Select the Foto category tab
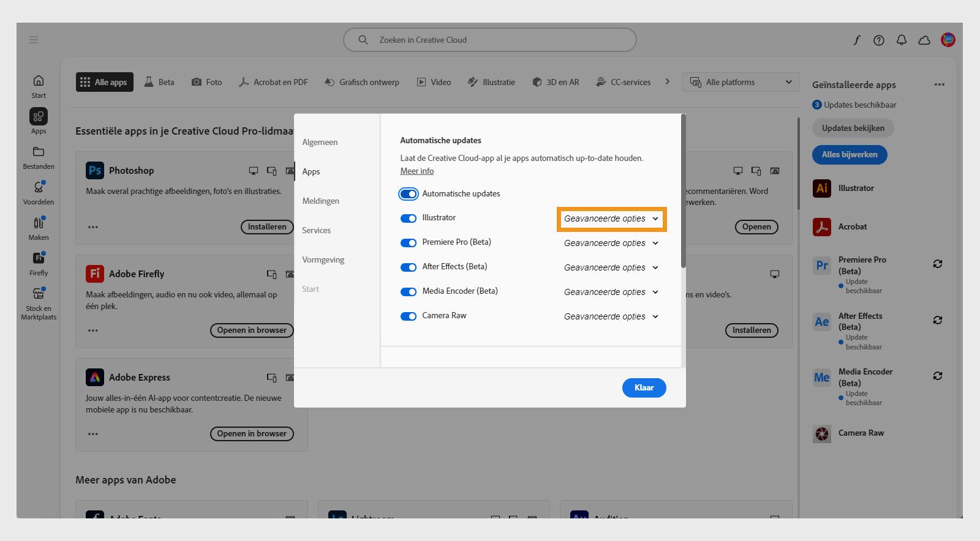This screenshot has height=541, width=980. point(207,82)
